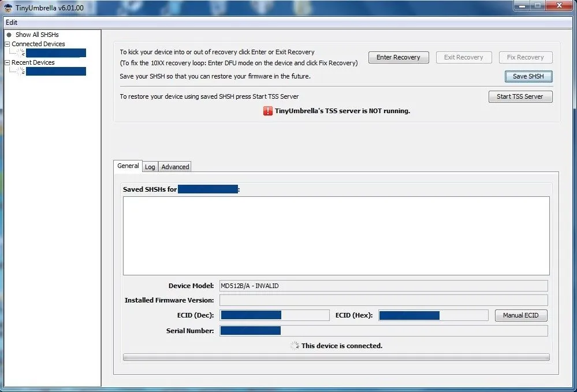Collapse the Recent Devices tree node
Viewport: 577px width, 392px height.
coord(7,62)
